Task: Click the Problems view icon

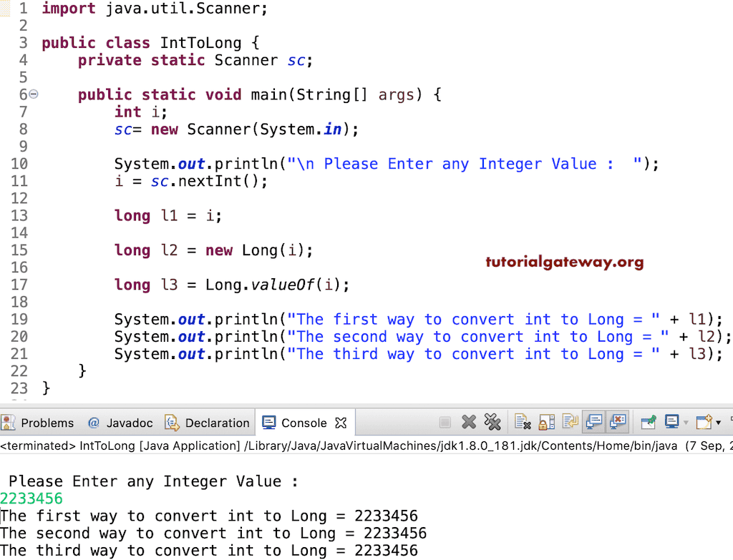Action: 9,423
